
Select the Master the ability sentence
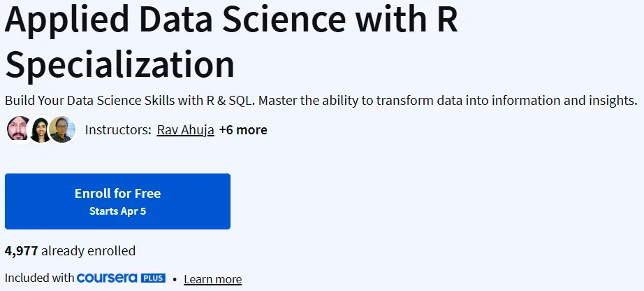[x=448, y=101]
